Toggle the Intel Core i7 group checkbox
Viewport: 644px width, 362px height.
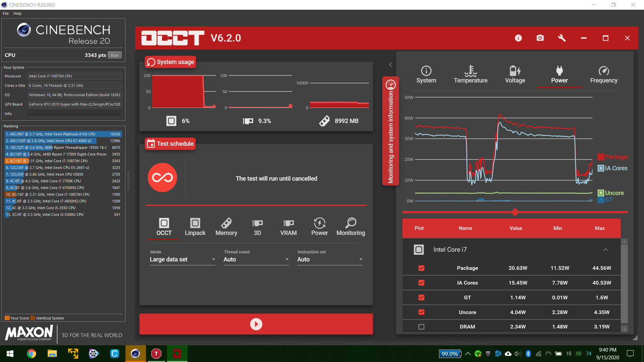419,250
